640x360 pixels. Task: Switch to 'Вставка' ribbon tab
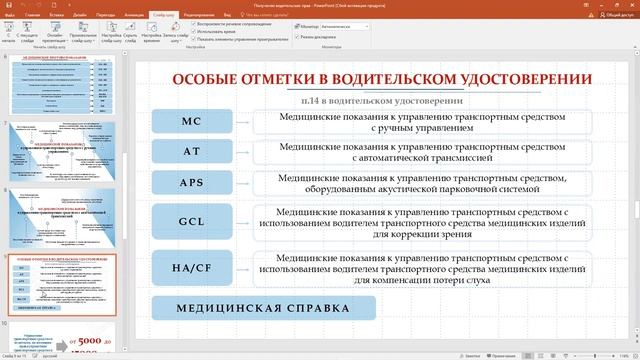(x=56, y=15)
